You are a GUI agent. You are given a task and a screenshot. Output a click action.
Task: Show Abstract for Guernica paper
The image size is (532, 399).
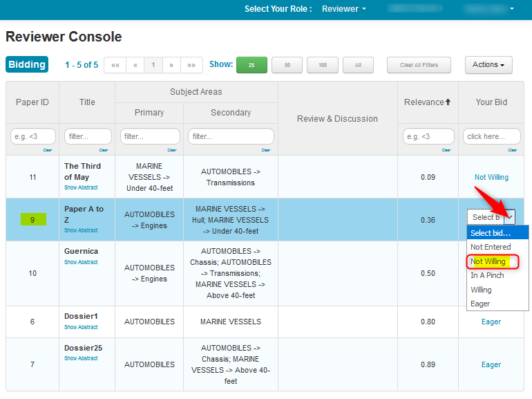click(x=81, y=262)
